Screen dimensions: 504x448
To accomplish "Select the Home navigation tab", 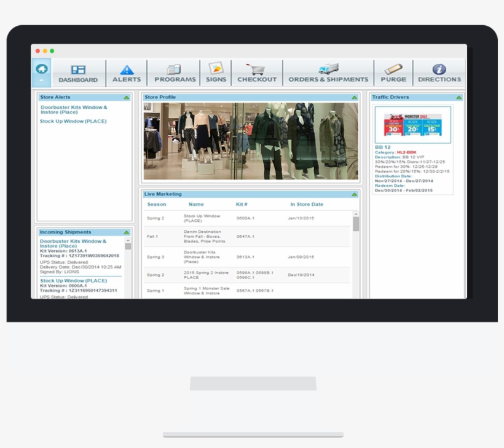I will [41, 69].
